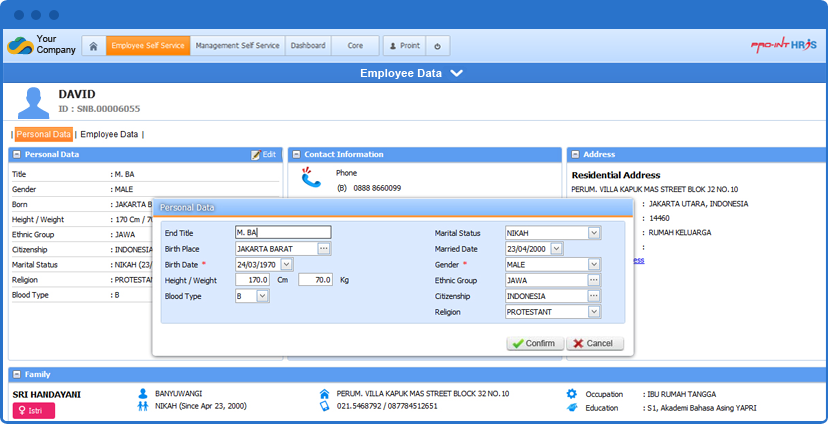The image size is (828, 424).
Task: Open the Ethnic Group lookup button
Action: pos(594,280)
